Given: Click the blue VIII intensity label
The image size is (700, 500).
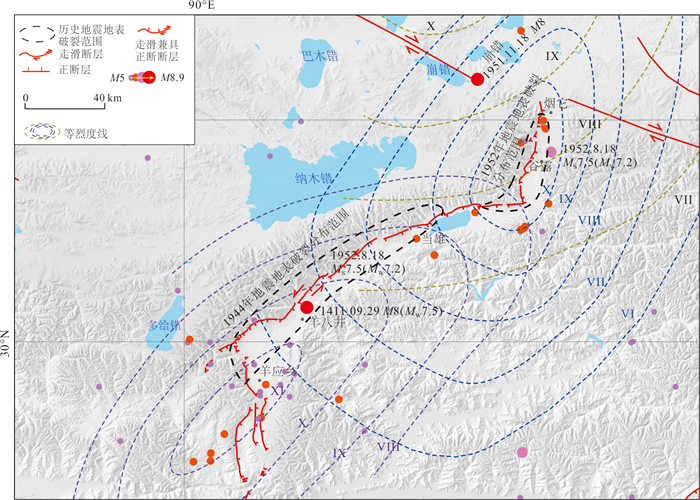Looking at the screenshot, I should point(590,220).
